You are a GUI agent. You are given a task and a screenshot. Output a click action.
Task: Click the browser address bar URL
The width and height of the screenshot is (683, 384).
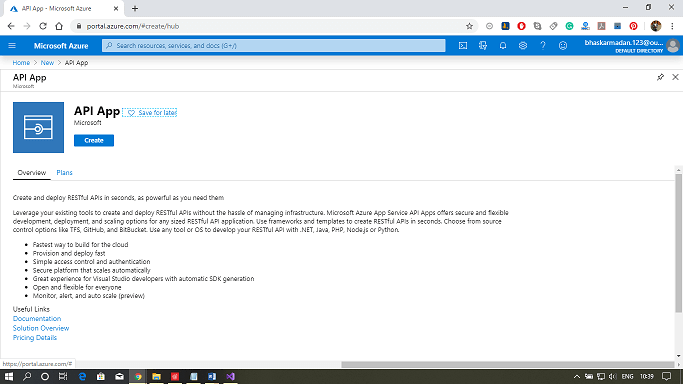click(133, 26)
